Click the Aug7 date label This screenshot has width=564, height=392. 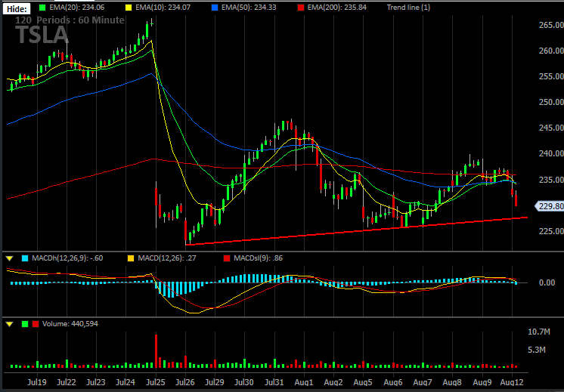pos(423,382)
